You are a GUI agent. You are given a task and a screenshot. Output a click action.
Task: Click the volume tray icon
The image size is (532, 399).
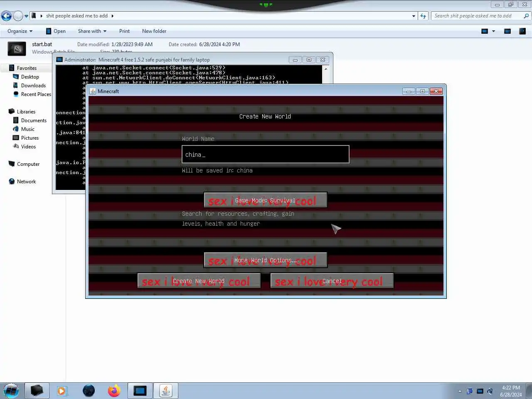click(x=490, y=391)
